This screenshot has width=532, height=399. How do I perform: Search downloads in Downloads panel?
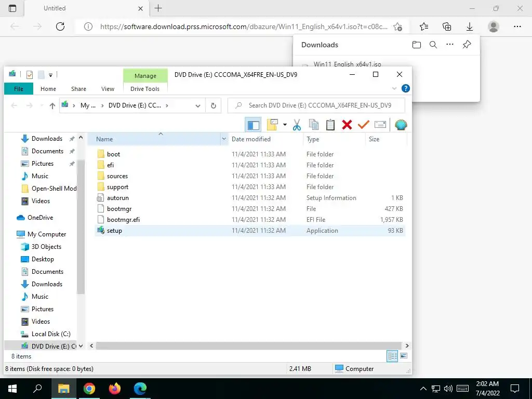433,45
